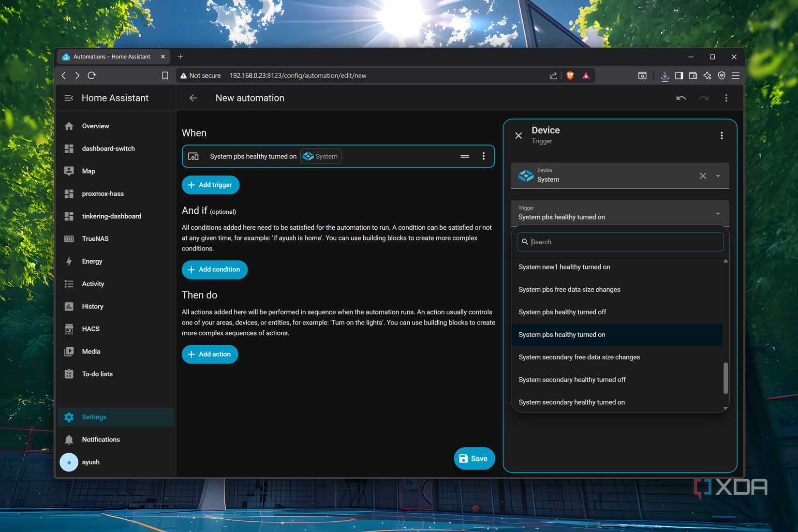Click the Energy lightning icon
798x532 pixels.
69,261
